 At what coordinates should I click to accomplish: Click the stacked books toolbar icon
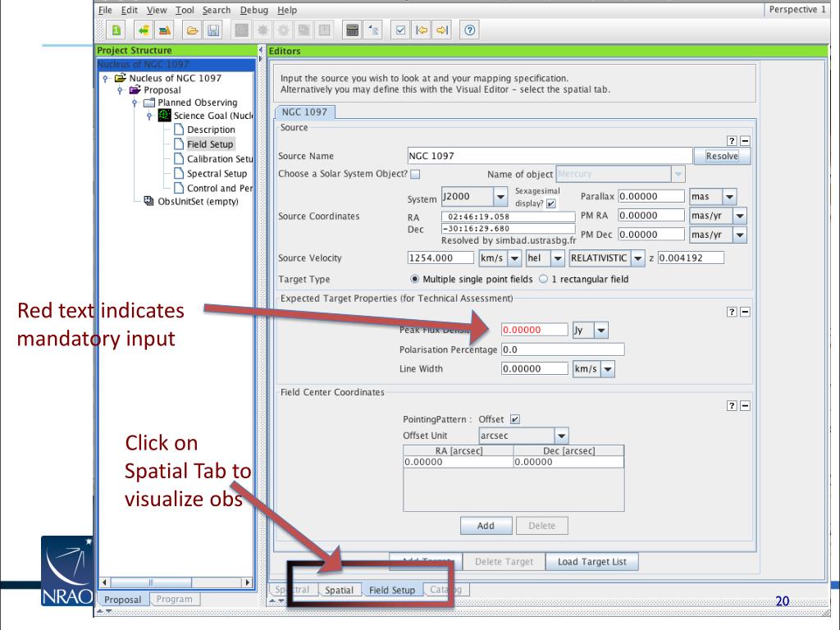[x=164, y=30]
